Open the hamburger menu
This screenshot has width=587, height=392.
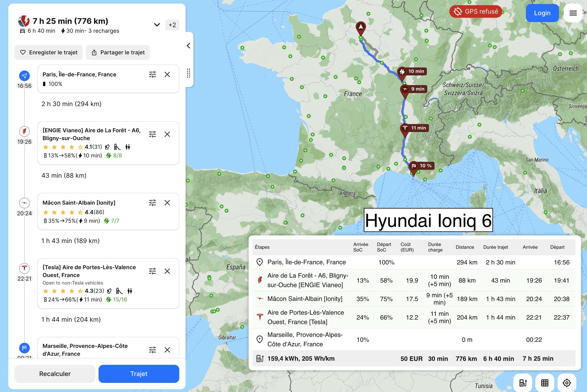tap(573, 13)
